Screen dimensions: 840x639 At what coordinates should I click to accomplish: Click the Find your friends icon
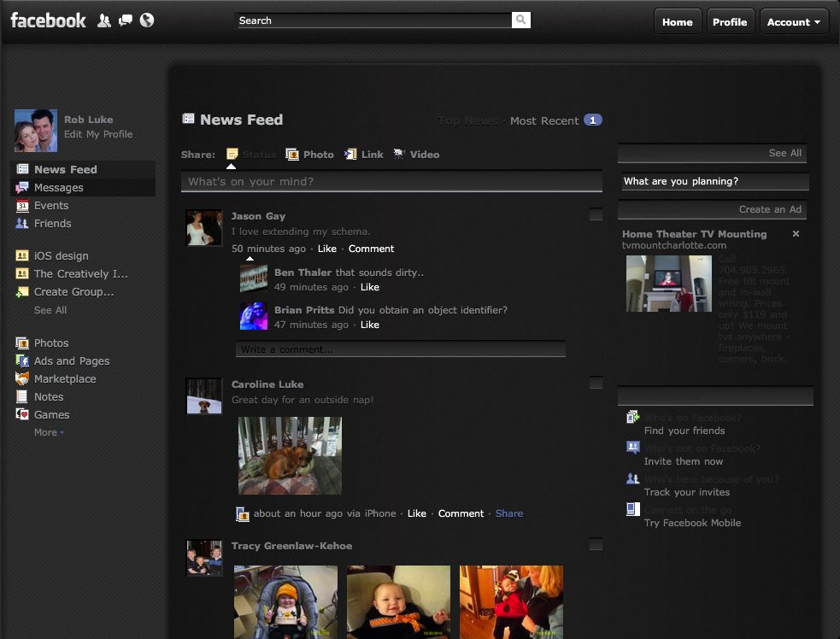pos(632,417)
